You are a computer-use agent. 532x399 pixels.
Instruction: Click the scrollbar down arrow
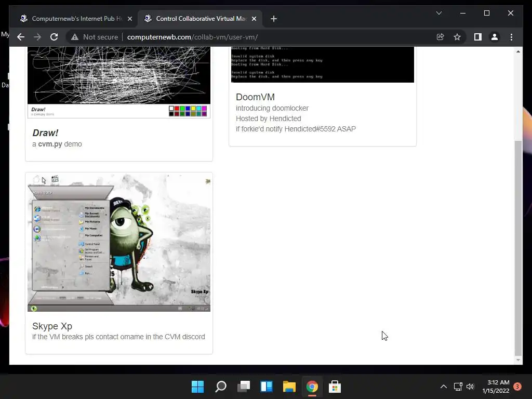click(518, 360)
